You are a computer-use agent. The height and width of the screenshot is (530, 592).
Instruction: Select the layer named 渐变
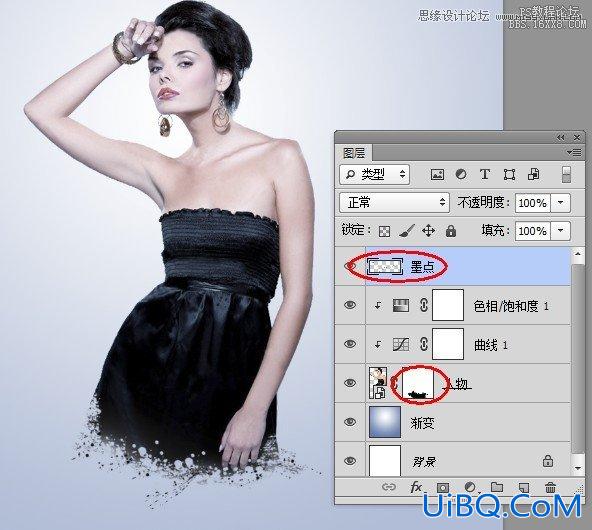click(422, 422)
